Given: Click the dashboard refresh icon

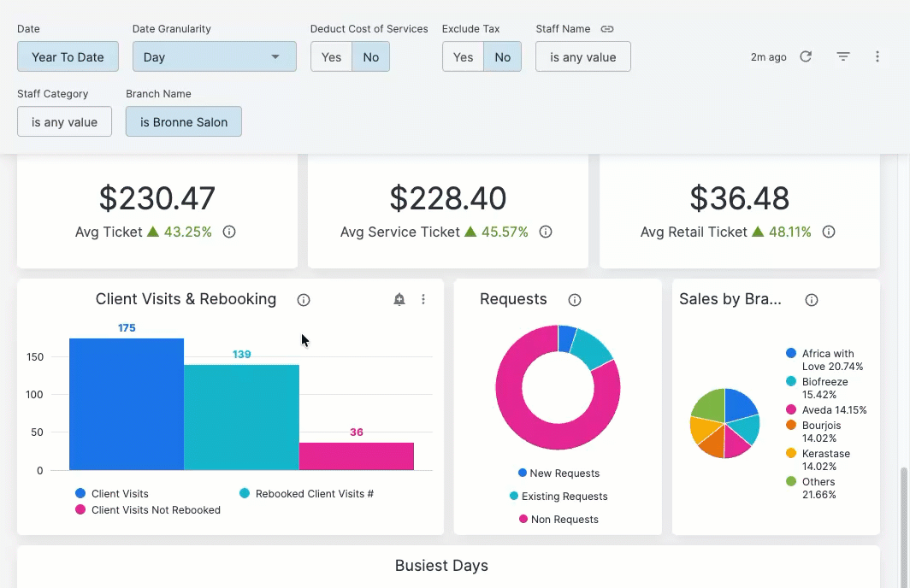Looking at the screenshot, I should coord(806,56).
